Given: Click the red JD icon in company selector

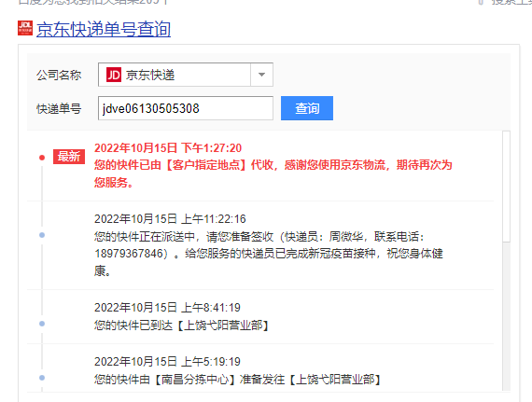Looking at the screenshot, I should click(x=113, y=75).
